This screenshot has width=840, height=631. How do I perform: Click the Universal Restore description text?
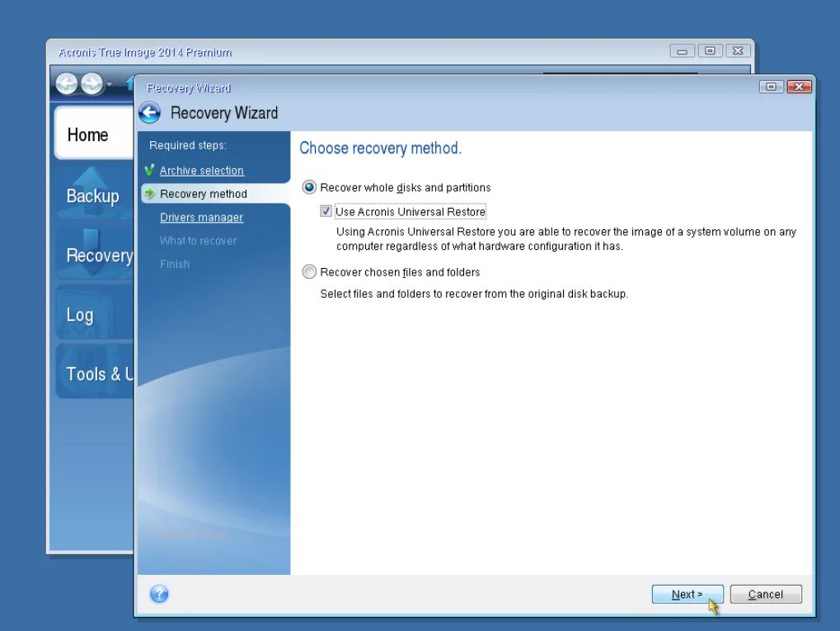(x=566, y=239)
